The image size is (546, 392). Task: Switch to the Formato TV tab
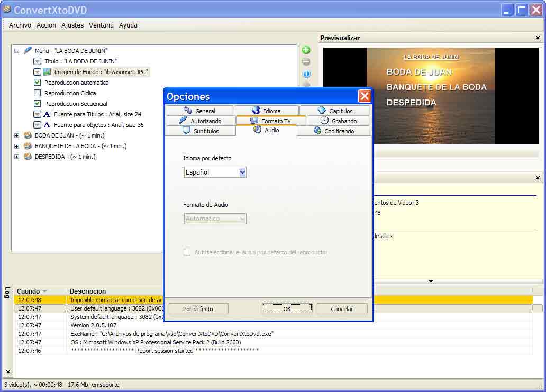(x=271, y=121)
